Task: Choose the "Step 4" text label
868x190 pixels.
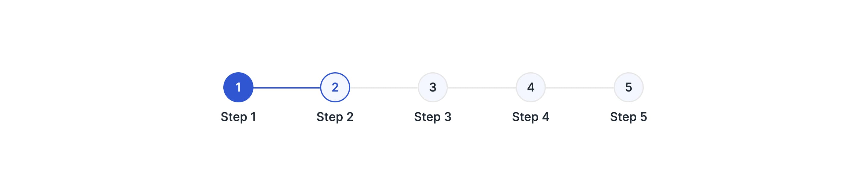Action: (x=531, y=117)
